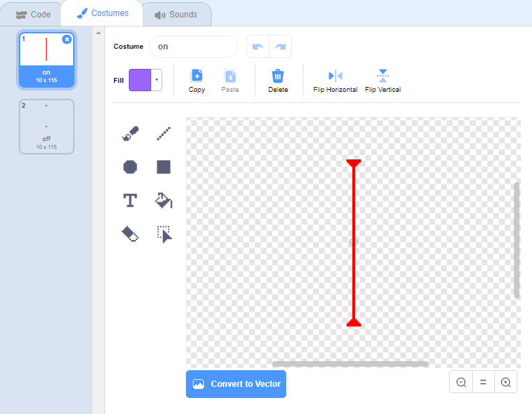The height and width of the screenshot is (414, 532).
Task: Pick the Fill bucket tool
Action: (164, 200)
